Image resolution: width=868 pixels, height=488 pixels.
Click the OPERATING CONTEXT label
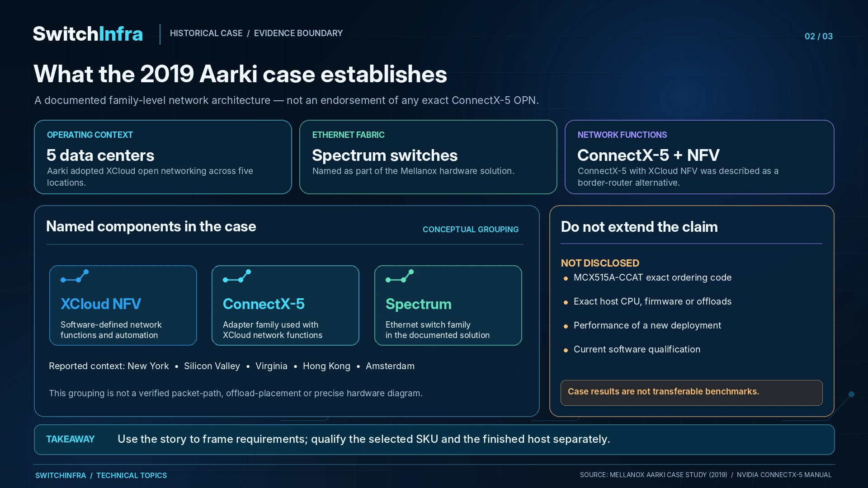tap(90, 135)
